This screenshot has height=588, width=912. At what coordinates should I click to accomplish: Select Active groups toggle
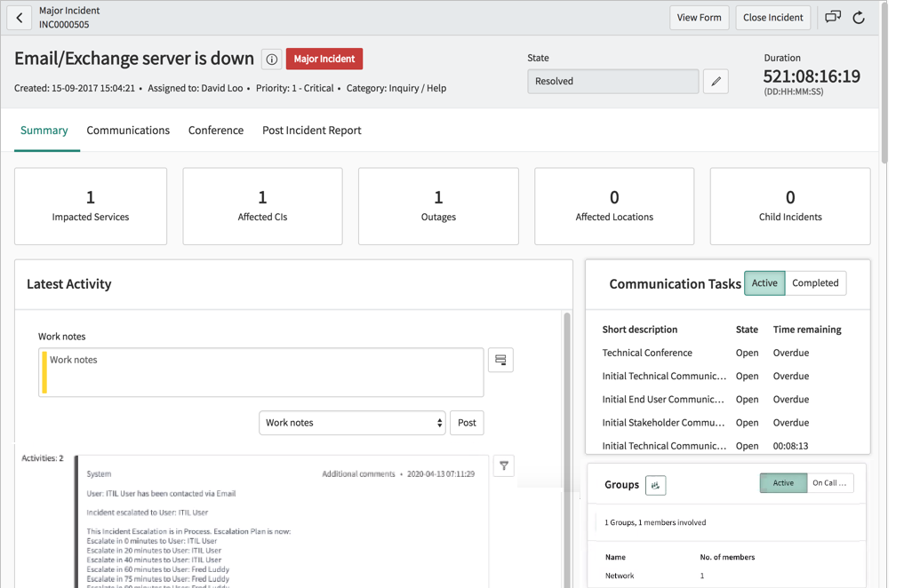[x=783, y=483]
